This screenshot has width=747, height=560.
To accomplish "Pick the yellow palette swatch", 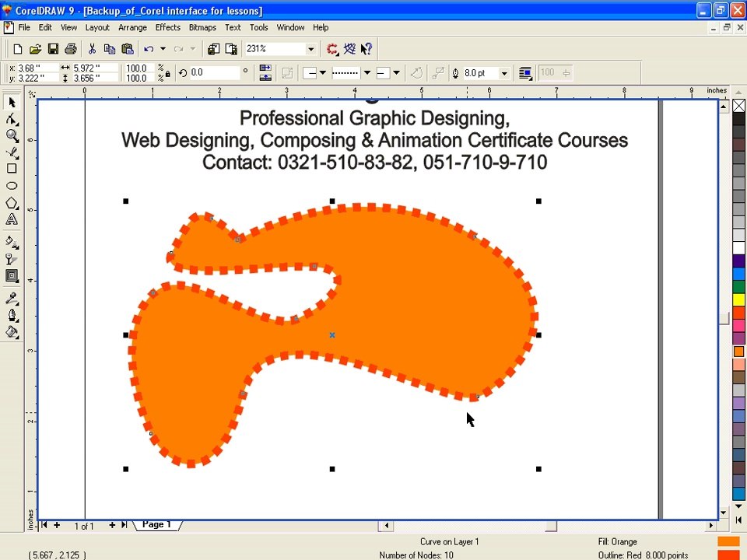I will (739, 299).
